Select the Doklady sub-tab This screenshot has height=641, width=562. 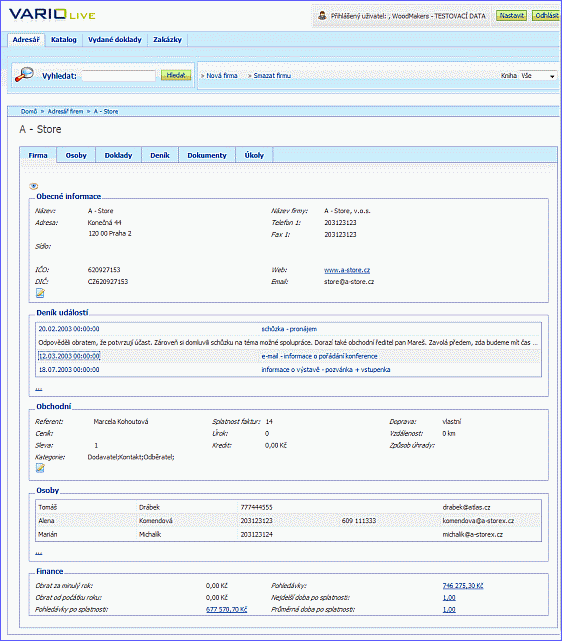coord(119,155)
